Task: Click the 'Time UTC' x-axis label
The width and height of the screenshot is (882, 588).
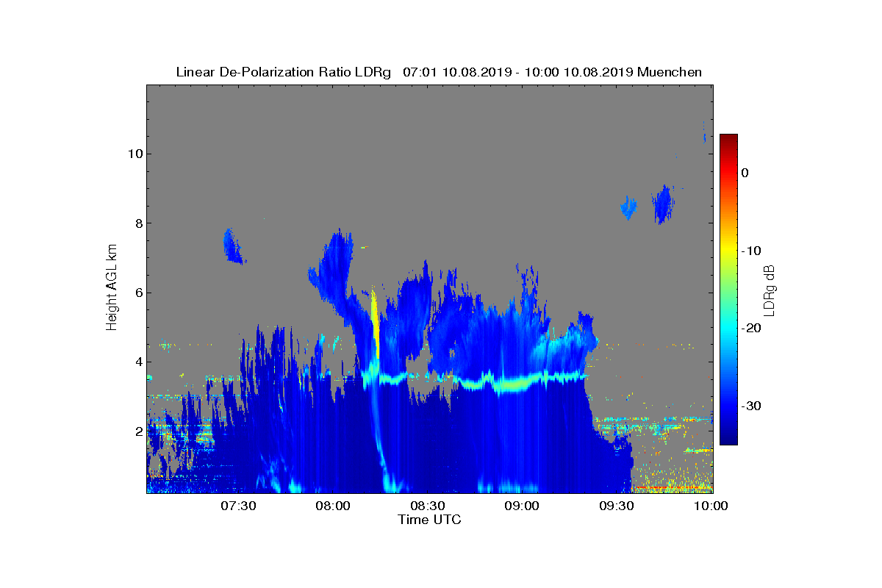Action: (x=430, y=520)
